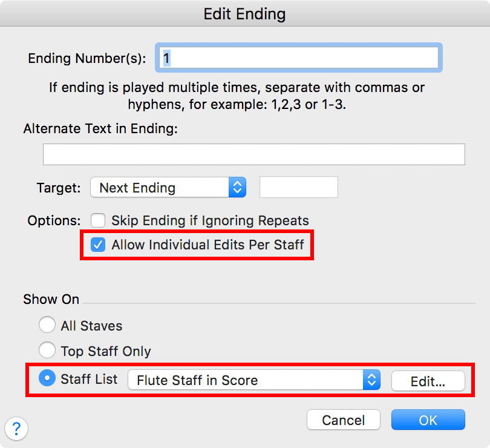Uncheck Allow Individual Edits Per Staff
Viewport: 490px width, 448px height.
click(97, 245)
